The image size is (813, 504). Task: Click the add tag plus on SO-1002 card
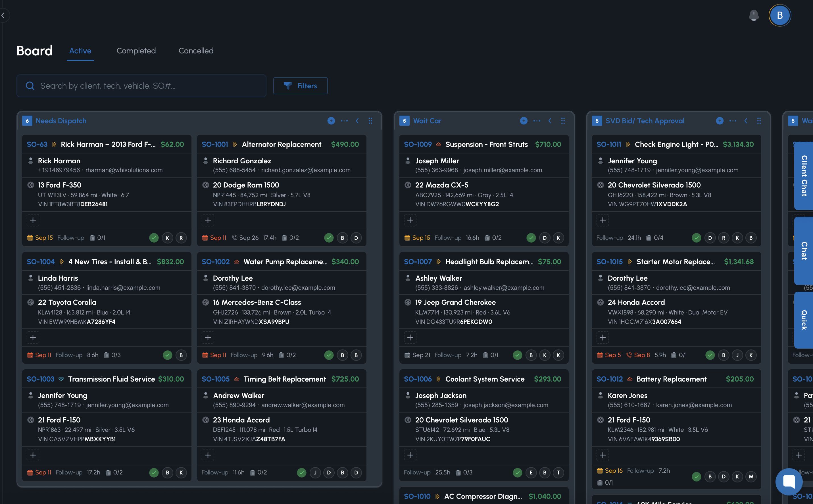pyautogui.click(x=208, y=337)
